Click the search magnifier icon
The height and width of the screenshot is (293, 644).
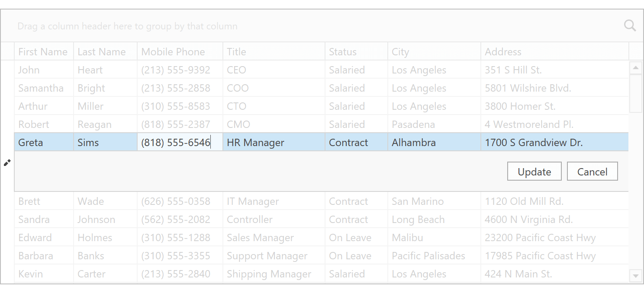pos(630,26)
